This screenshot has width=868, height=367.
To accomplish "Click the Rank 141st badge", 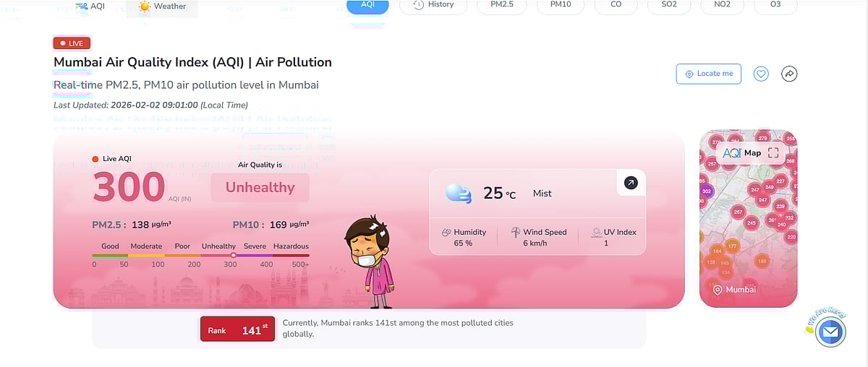I will click(237, 330).
